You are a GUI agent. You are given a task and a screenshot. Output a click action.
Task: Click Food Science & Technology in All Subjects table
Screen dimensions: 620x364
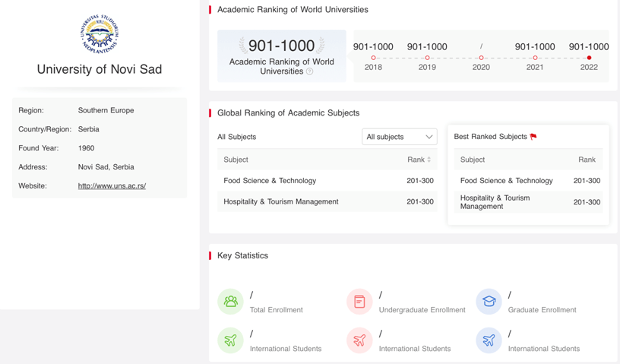pos(270,180)
